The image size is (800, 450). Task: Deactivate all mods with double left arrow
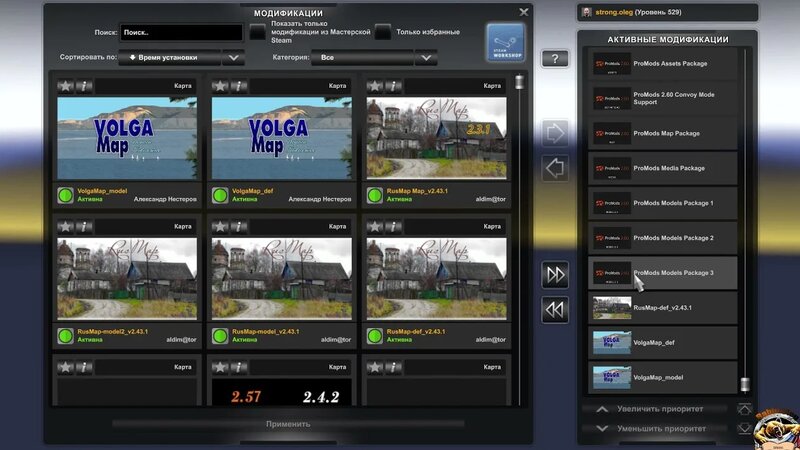click(555, 310)
